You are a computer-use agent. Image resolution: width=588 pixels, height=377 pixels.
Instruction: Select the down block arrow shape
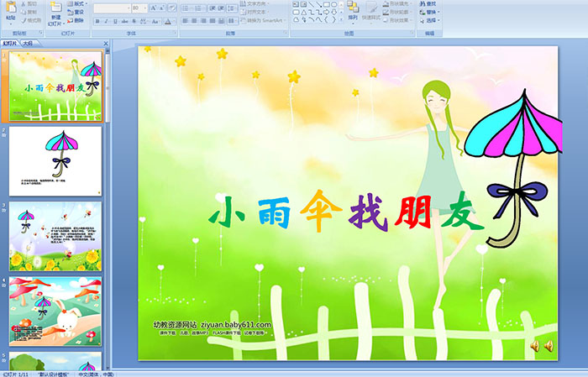(x=333, y=12)
